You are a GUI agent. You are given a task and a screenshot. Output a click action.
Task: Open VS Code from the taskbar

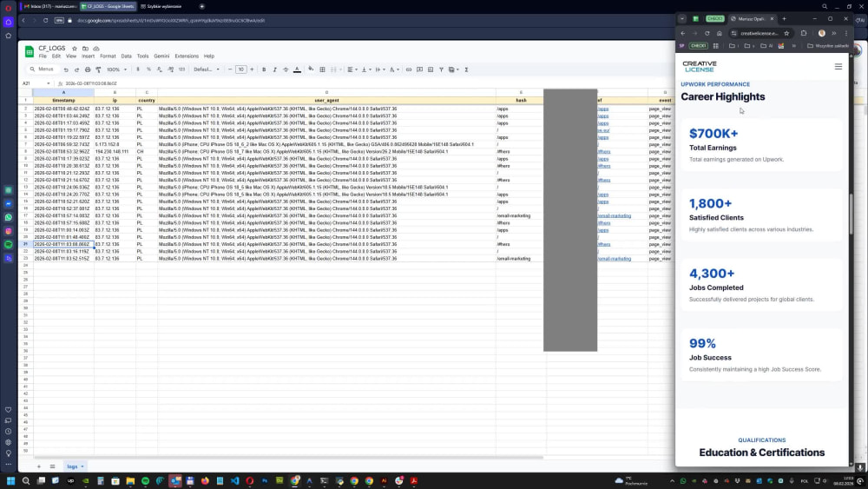235,480
